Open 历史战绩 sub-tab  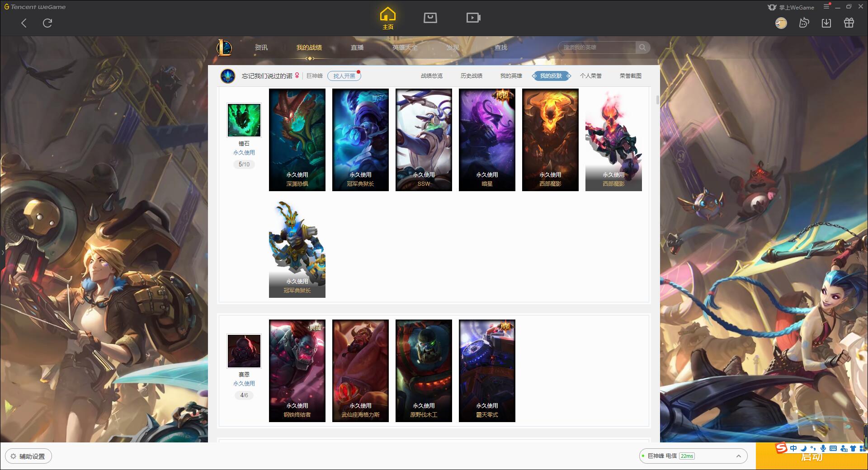[472, 76]
